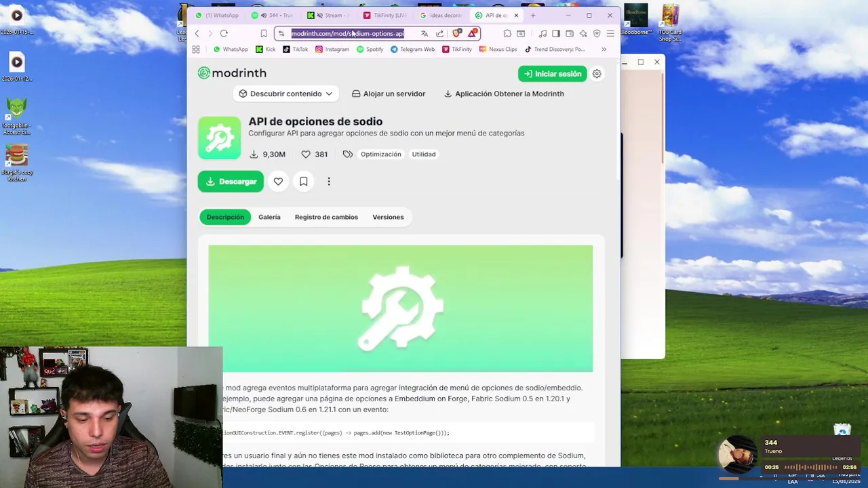Open the extensions puzzle icon
The height and width of the screenshot is (488, 868).
tap(507, 33)
